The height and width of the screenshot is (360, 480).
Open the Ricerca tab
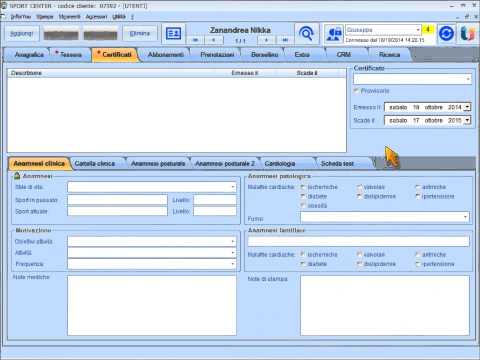coord(389,55)
